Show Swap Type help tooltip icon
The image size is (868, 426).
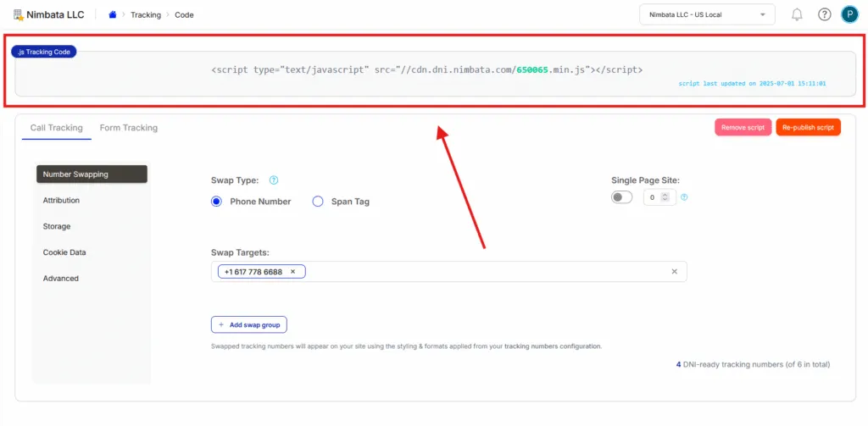pos(274,180)
